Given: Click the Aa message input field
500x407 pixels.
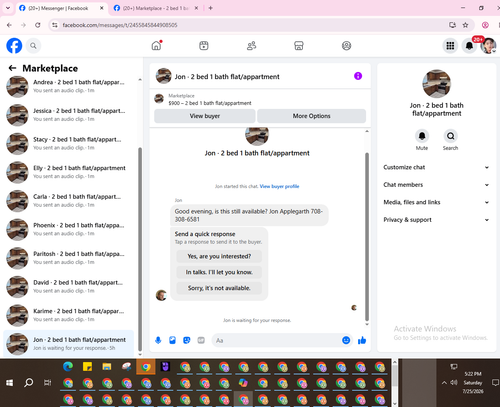Looking at the screenshot, I should tap(277, 340).
